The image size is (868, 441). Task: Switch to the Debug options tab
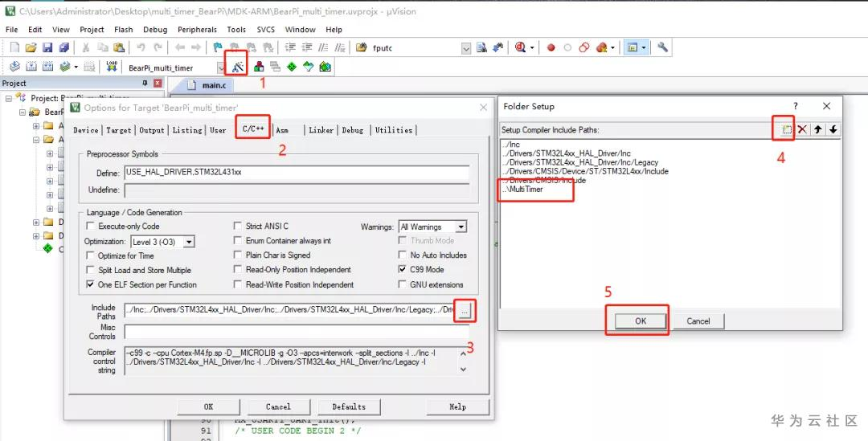(x=353, y=130)
